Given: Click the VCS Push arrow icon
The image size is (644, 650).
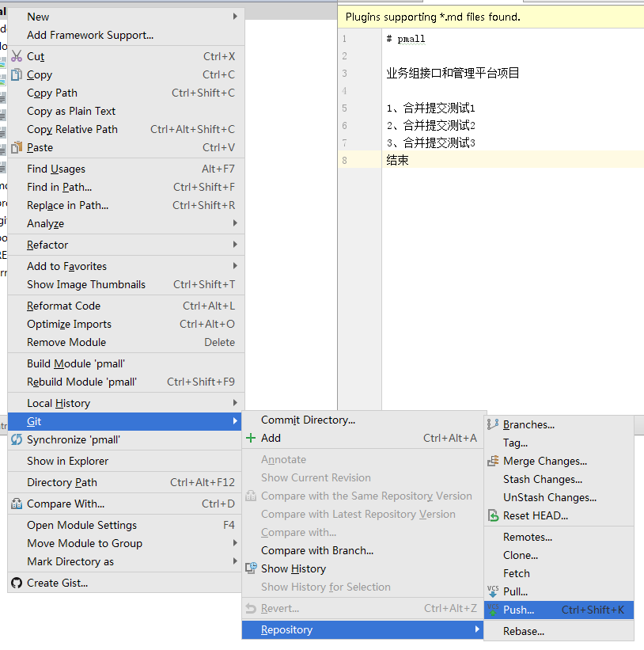Looking at the screenshot, I should tap(493, 610).
